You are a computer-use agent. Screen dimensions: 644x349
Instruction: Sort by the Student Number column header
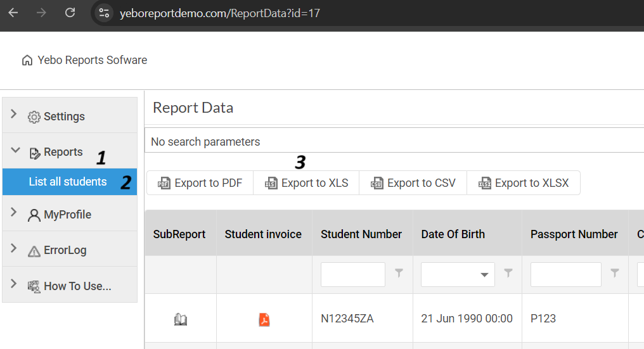click(x=363, y=234)
